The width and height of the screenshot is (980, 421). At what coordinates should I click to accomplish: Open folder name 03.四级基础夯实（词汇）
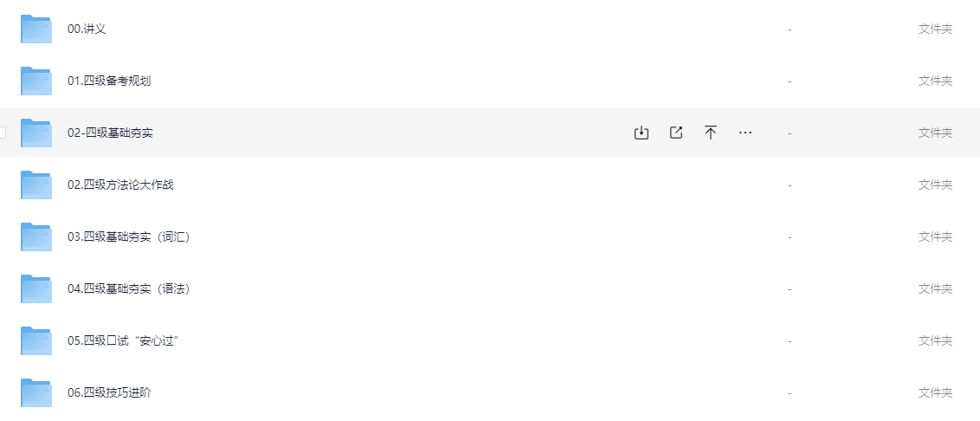pyautogui.click(x=129, y=236)
